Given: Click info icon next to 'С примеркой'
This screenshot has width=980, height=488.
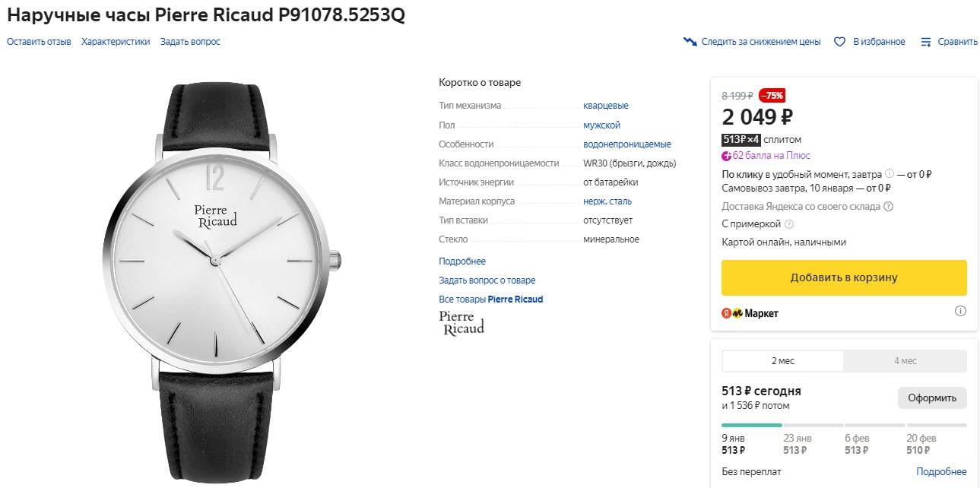Looking at the screenshot, I should click(x=789, y=224).
